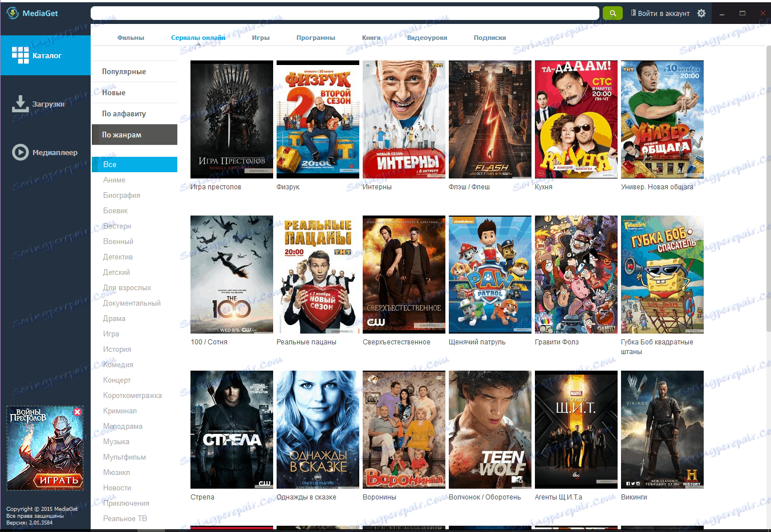The height and width of the screenshot is (532, 771).
Task: Sort by Популярные
Action: tap(135, 71)
